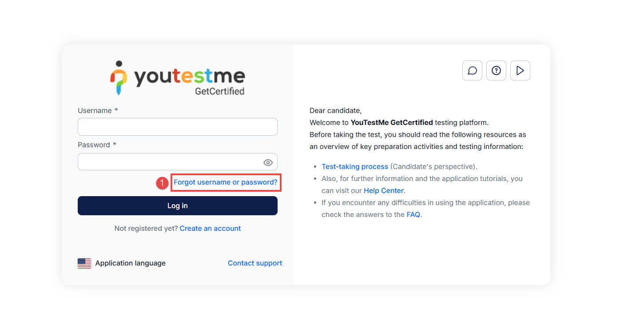Open the chat speech bubble icon
The width and height of the screenshot is (644, 326).
(472, 71)
